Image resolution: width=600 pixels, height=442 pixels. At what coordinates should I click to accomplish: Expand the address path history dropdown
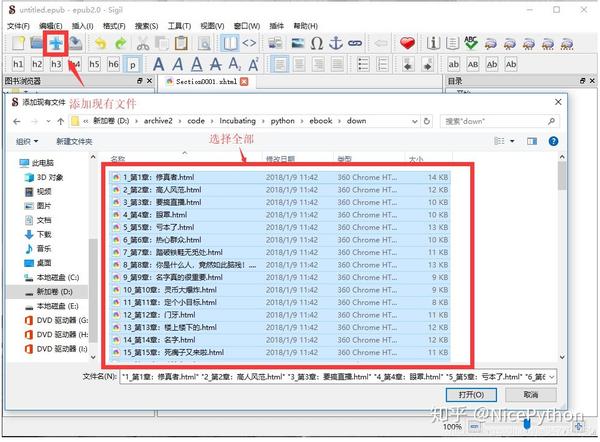pos(414,121)
